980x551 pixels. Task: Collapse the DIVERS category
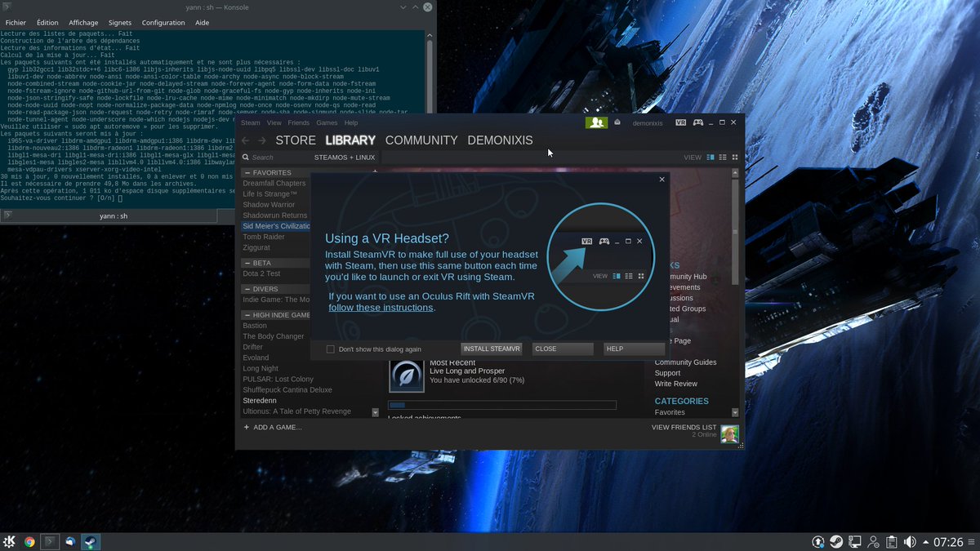(247, 289)
